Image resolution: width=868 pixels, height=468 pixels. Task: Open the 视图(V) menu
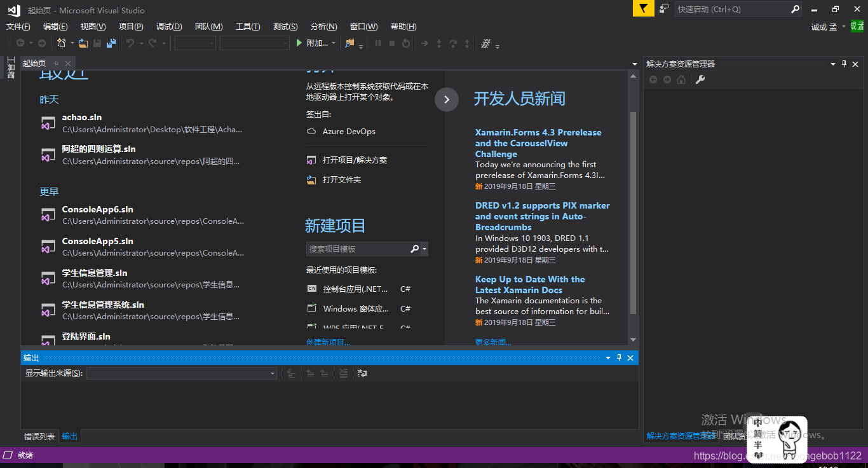click(93, 26)
